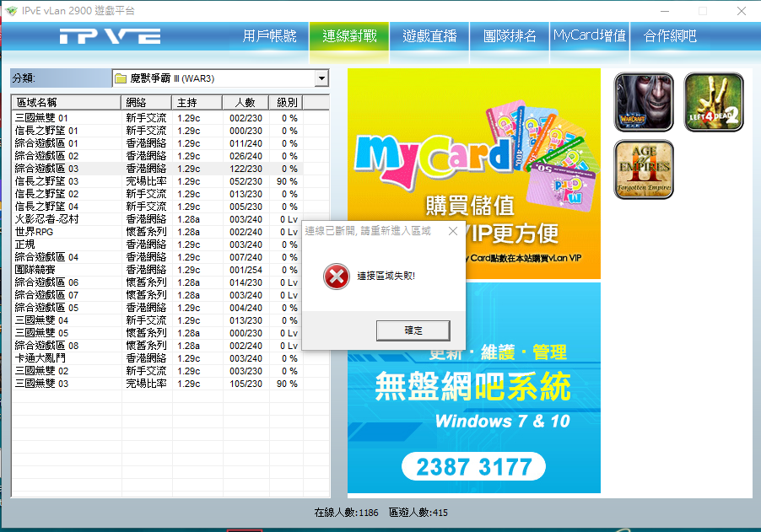Open the 用戶帳號 tab
This screenshot has height=532, width=761.
click(269, 36)
